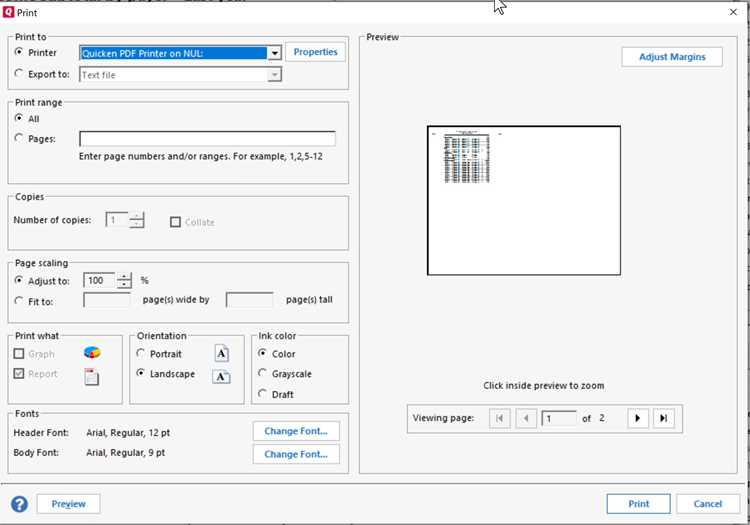Image resolution: width=750 pixels, height=525 pixels.
Task: Click the Adjust Margins button
Action: (x=672, y=57)
